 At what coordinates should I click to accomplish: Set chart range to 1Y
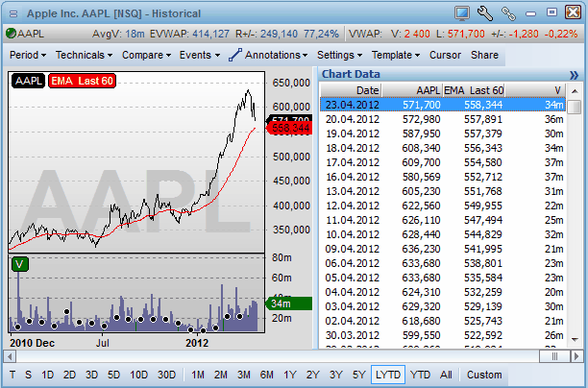[x=290, y=375]
